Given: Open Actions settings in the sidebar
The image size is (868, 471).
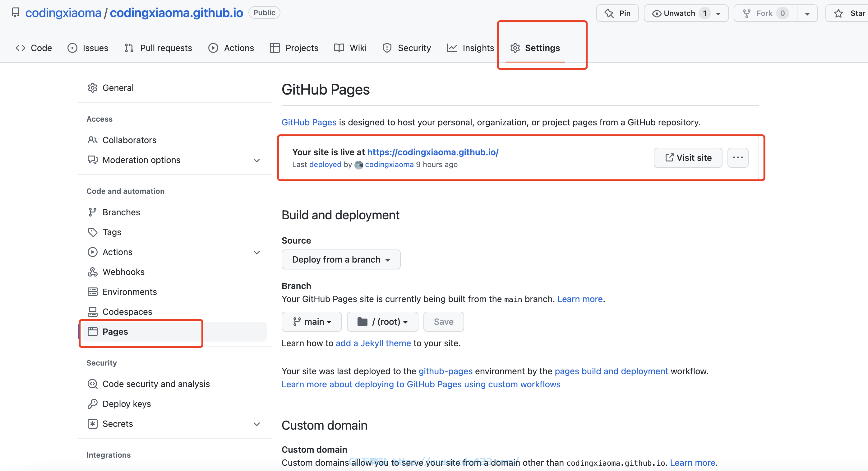Looking at the screenshot, I should tap(117, 252).
